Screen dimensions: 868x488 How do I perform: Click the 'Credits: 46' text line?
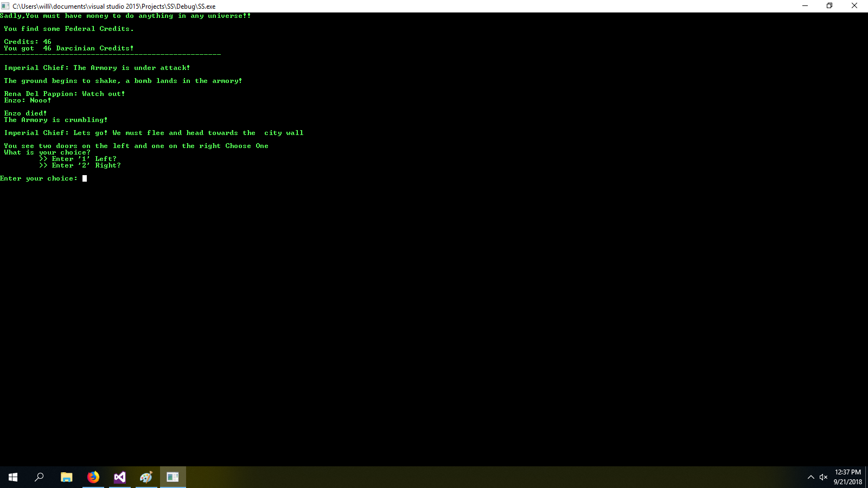(28, 42)
